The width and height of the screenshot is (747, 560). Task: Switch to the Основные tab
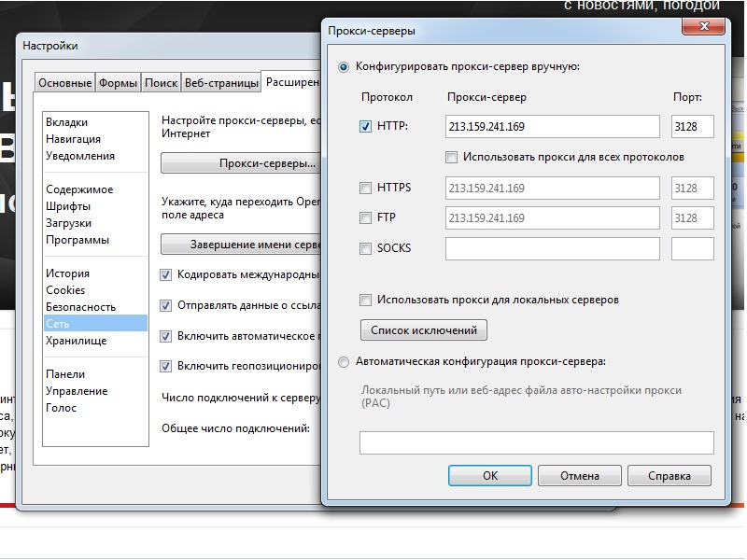pyautogui.click(x=64, y=83)
